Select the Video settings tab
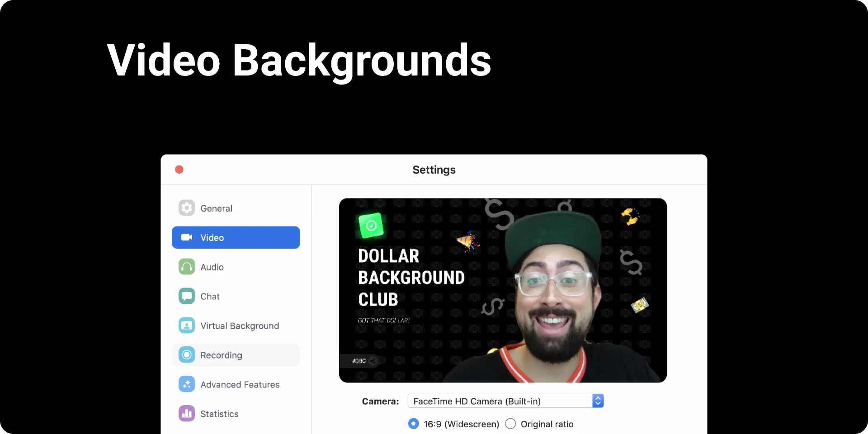 click(x=236, y=237)
